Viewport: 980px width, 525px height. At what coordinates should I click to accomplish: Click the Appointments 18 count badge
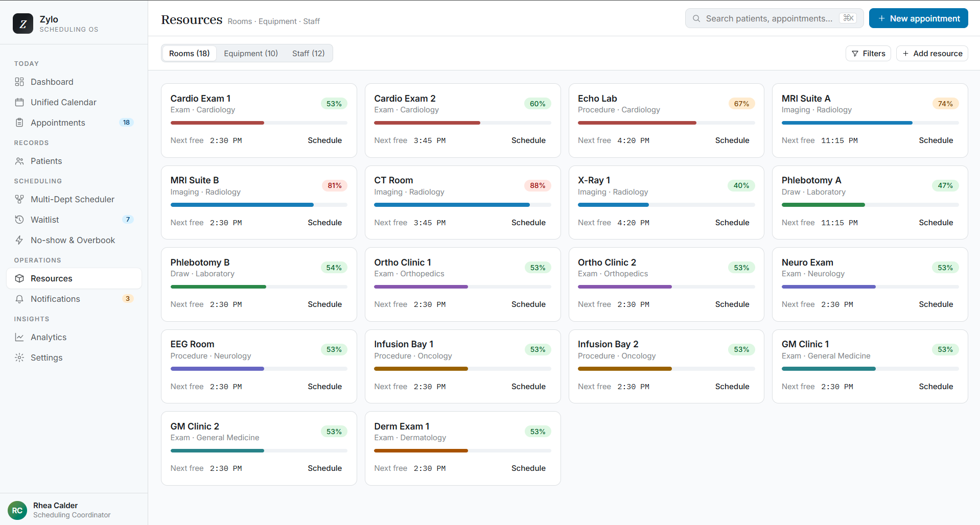tap(126, 123)
